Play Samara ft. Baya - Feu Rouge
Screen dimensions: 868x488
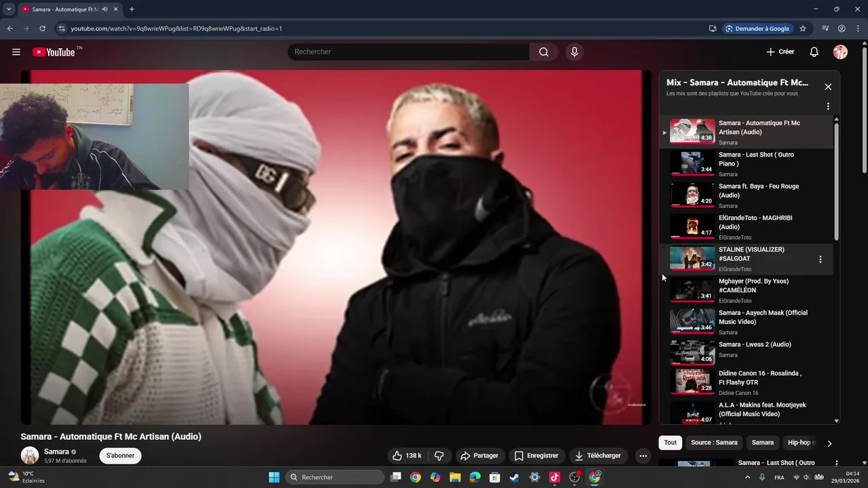tap(746, 196)
